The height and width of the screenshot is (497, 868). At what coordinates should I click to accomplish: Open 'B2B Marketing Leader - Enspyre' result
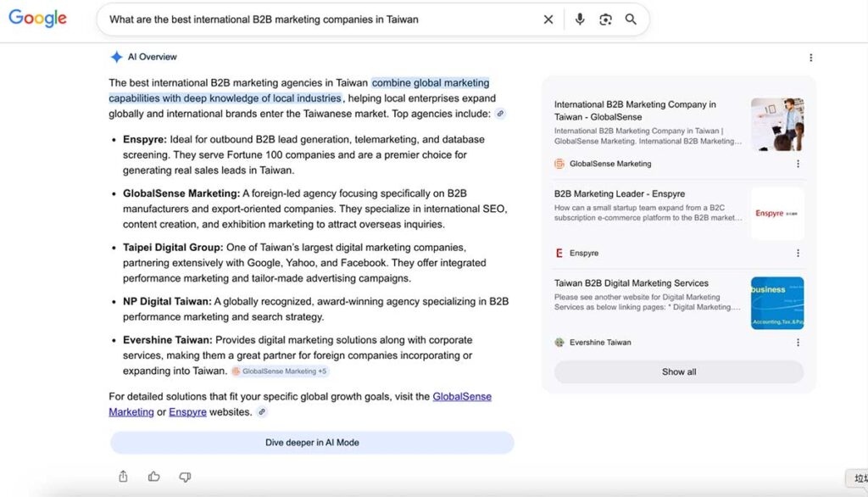[x=619, y=194]
